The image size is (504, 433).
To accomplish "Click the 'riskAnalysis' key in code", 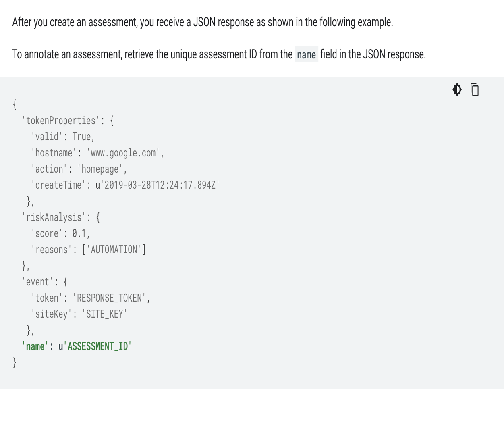I will (54, 217).
